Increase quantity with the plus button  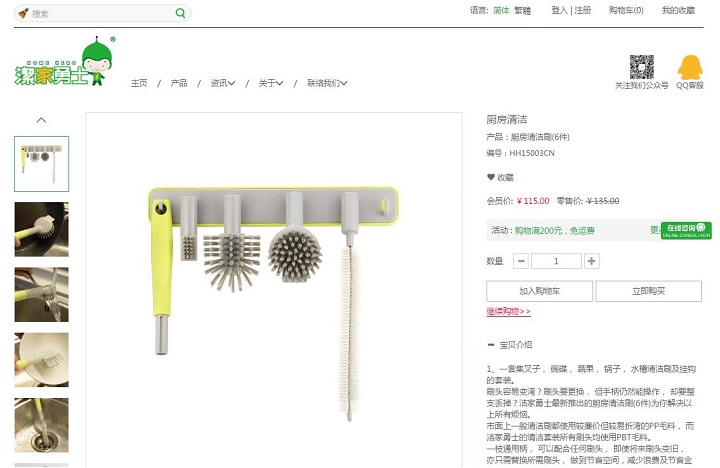click(591, 261)
